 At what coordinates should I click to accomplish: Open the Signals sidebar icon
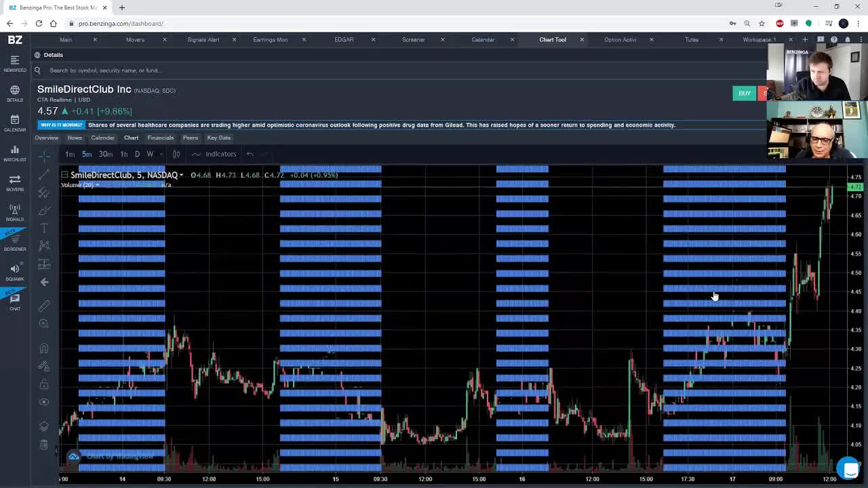15,212
